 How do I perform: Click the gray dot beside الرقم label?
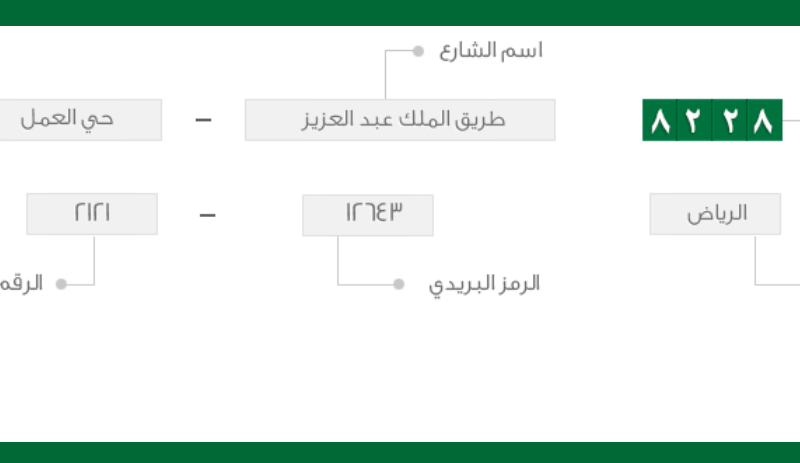(61, 284)
